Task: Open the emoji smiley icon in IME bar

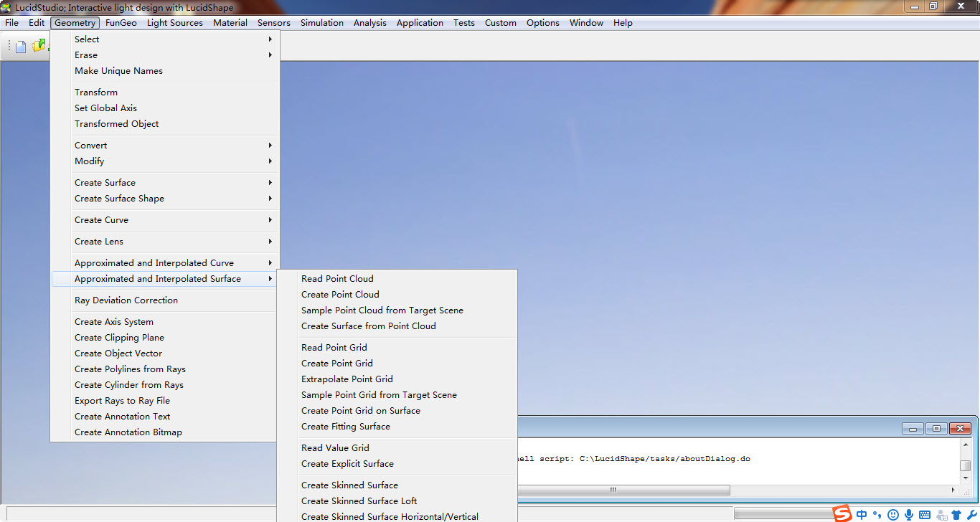Action: click(x=893, y=515)
